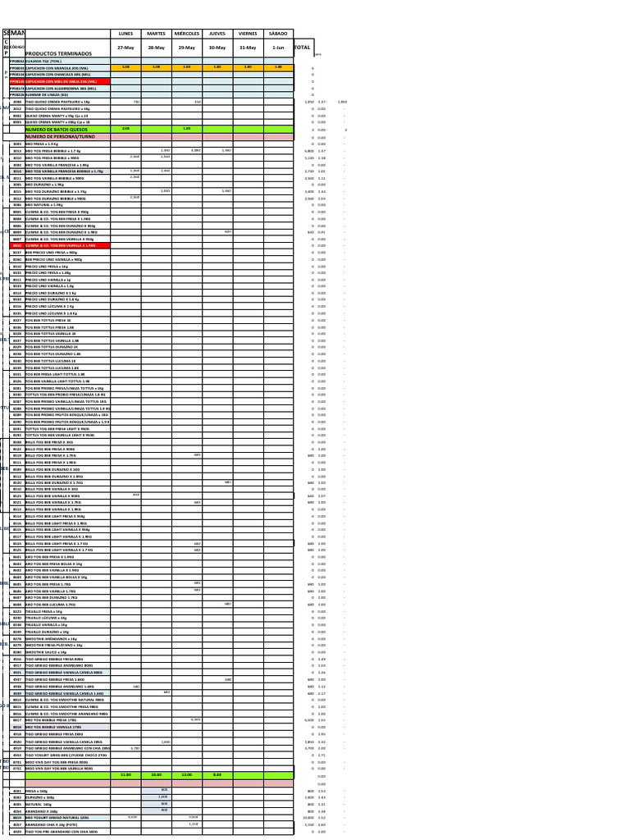630x840 pixels.
Task: Click the 29-May date cell
Action: coord(187,48)
